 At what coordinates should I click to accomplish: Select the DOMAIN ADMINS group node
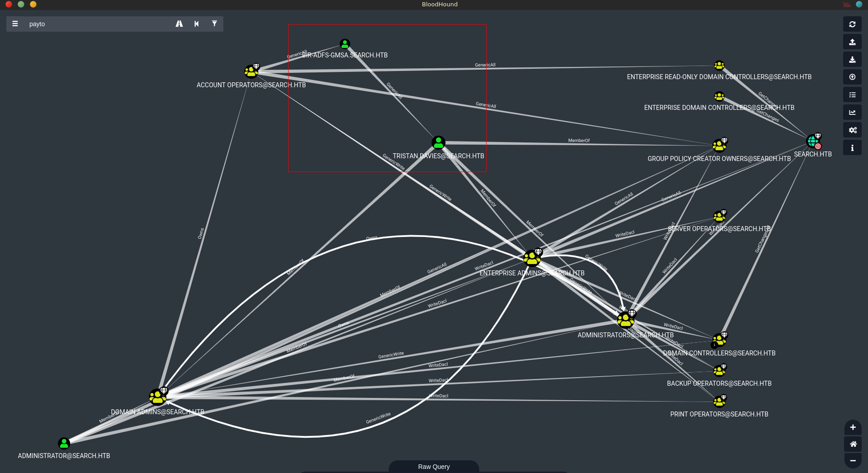157,397
